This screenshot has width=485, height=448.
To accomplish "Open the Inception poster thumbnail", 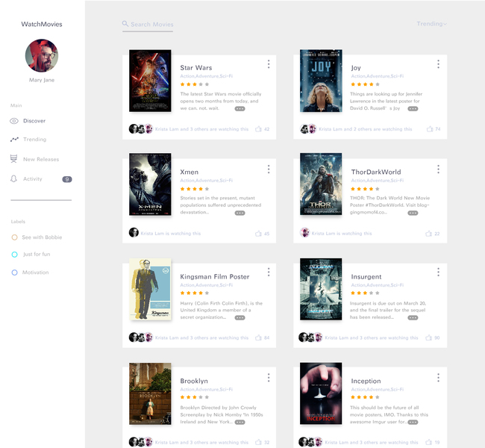I will pos(321,393).
